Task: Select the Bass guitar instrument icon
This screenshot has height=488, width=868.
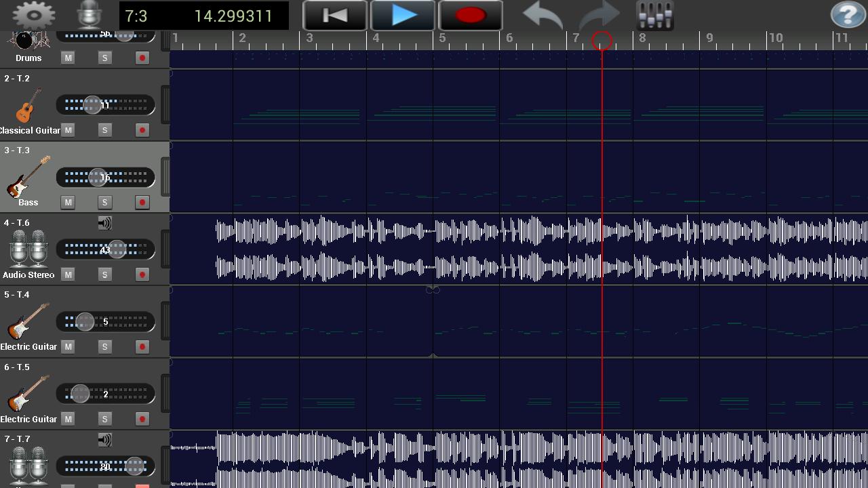Action: click(x=28, y=176)
